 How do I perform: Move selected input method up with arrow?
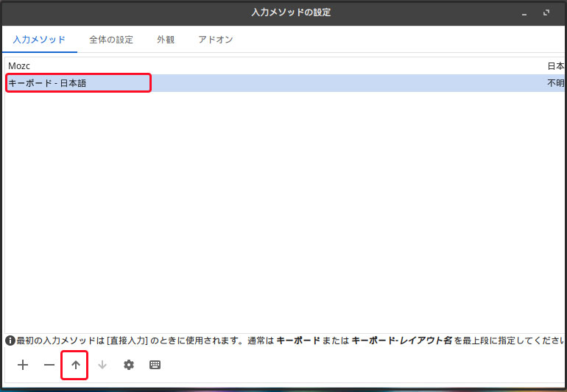point(75,365)
